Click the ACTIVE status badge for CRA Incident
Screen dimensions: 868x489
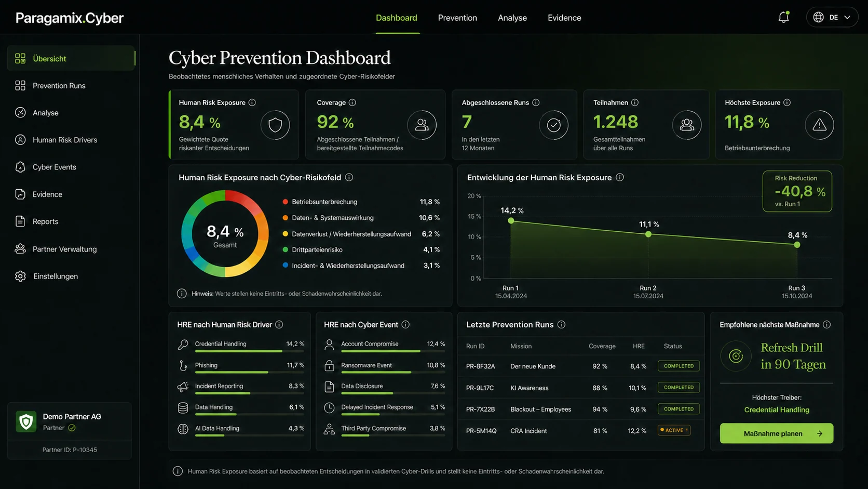674,430
